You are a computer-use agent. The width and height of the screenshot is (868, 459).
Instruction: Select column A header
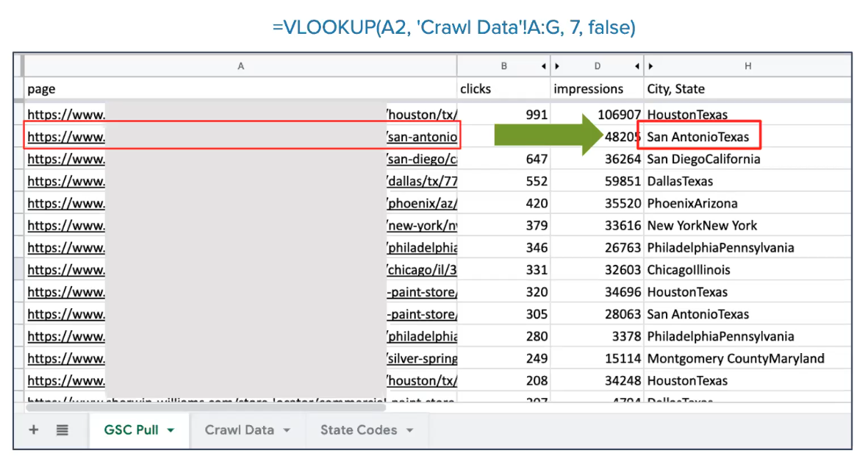[x=240, y=66]
